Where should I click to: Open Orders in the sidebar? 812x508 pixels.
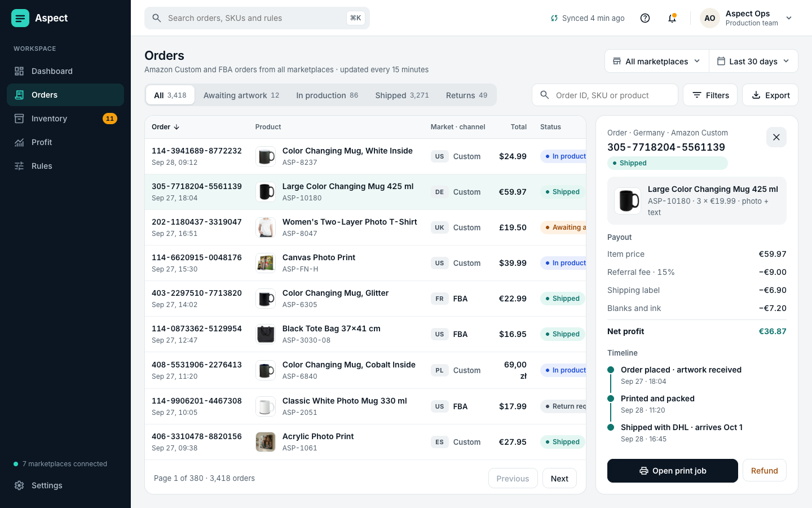[x=65, y=95]
